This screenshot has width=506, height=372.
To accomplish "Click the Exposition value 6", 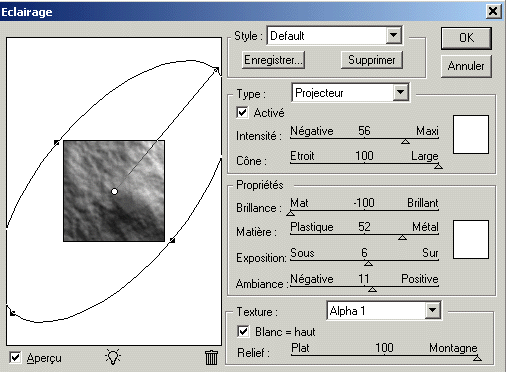I will click(x=365, y=253).
